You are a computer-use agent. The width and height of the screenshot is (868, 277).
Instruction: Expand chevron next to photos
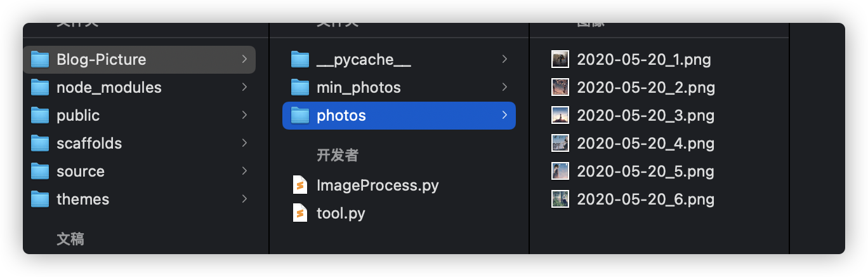click(504, 115)
